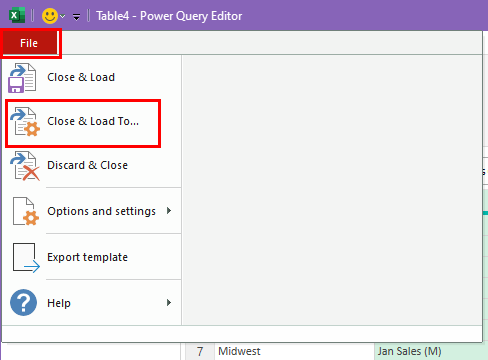The height and width of the screenshot is (360, 488).
Task: Expand the smiley feedback dropdown arrow
Action: pos(62,16)
